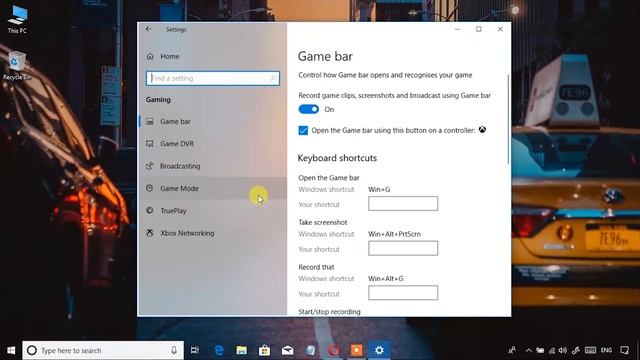Click the Win+G shortcut value
The image size is (640, 360).
click(379, 189)
